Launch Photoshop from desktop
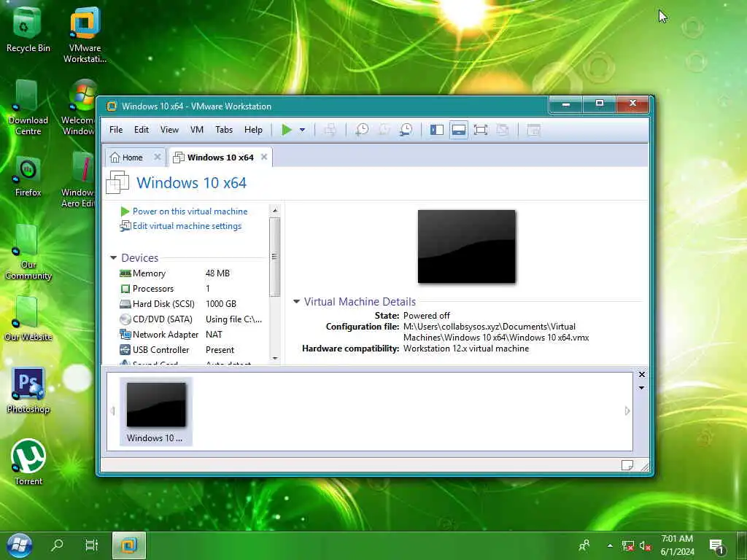This screenshot has height=560, width=747. point(28,391)
